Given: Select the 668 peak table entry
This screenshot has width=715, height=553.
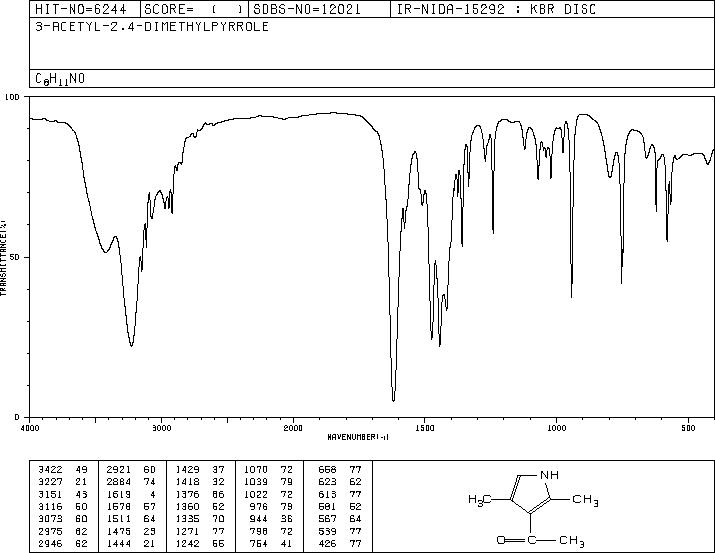Looking at the screenshot, I should 341,470.
